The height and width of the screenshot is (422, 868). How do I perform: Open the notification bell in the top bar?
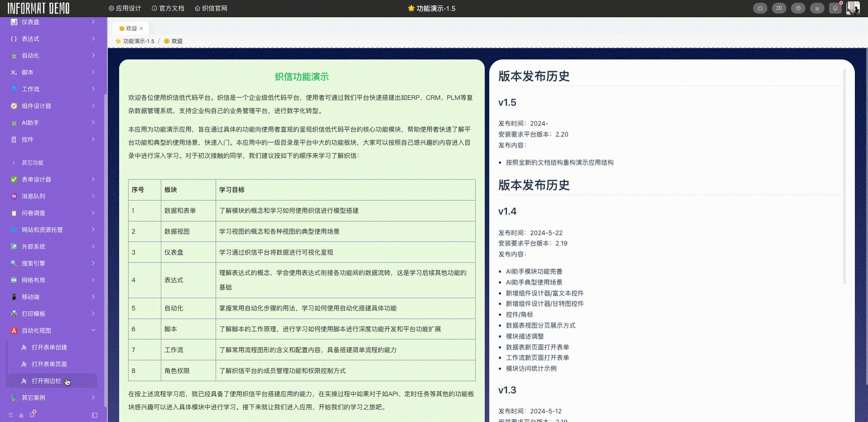click(834, 8)
